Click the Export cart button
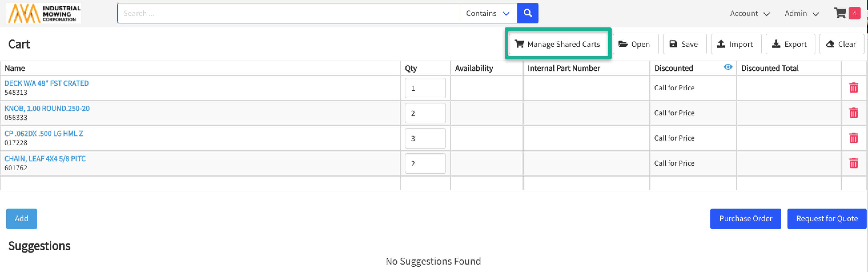The image size is (868, 272). (790, 44)
